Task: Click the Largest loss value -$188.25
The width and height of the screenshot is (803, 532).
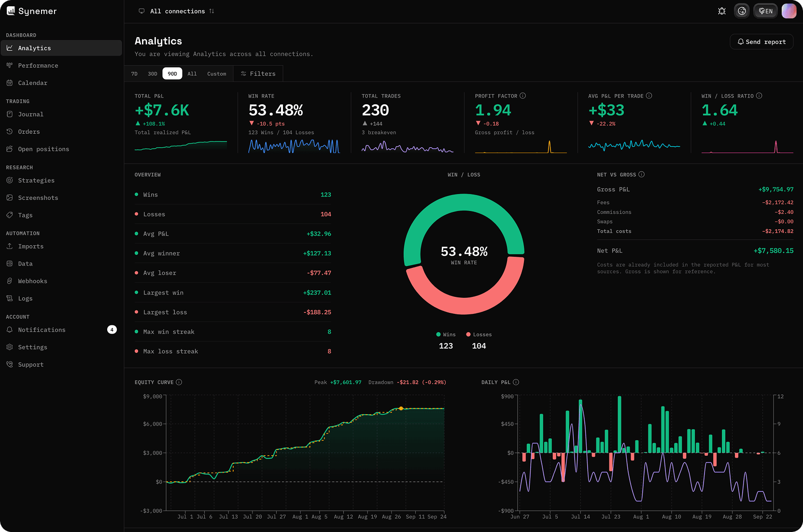Action: (x=317, y=312)
